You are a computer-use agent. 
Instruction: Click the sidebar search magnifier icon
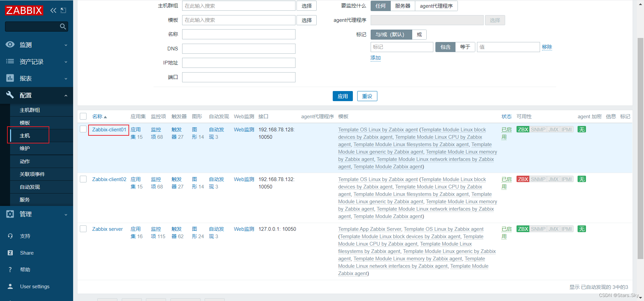[63, 27]
